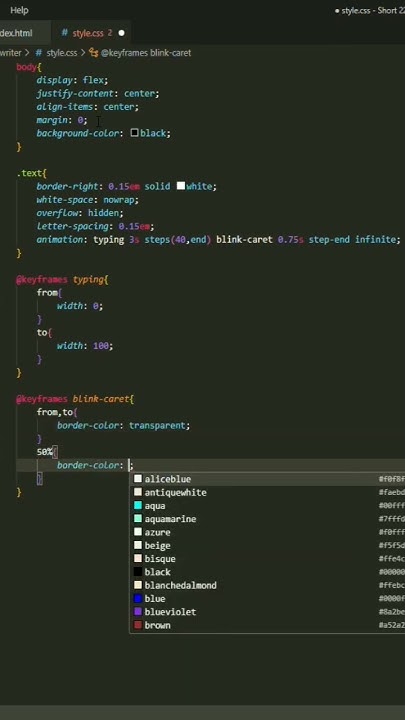The width and height of the screenshot is (405, 720).
Task: Click the align-items: center line
Action: click(x=88, y=107)
